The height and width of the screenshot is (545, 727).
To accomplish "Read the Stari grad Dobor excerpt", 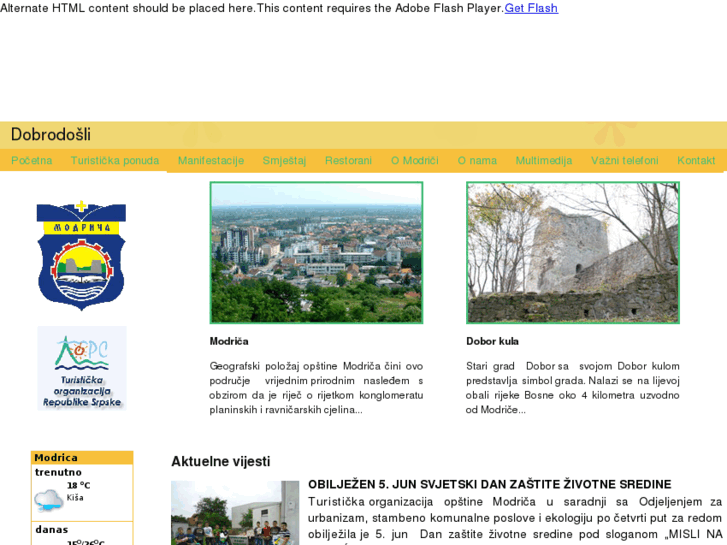I will tap(573, 388).
